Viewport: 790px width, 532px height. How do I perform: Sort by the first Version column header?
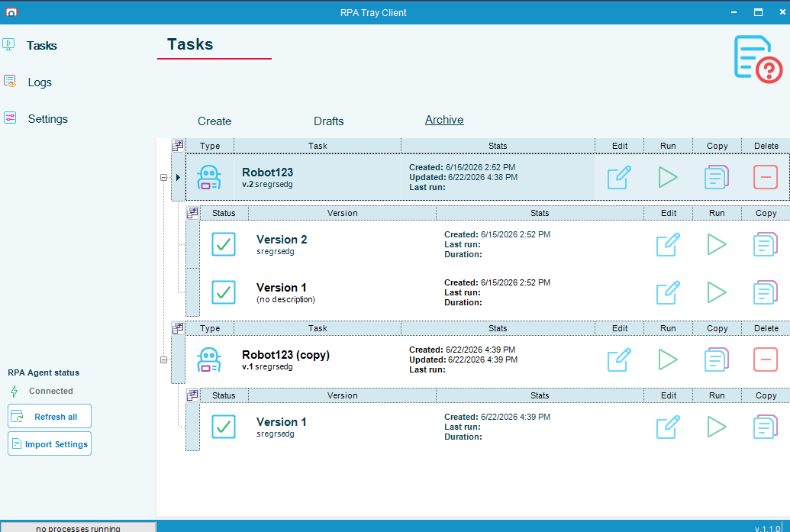tap(343, 213)
